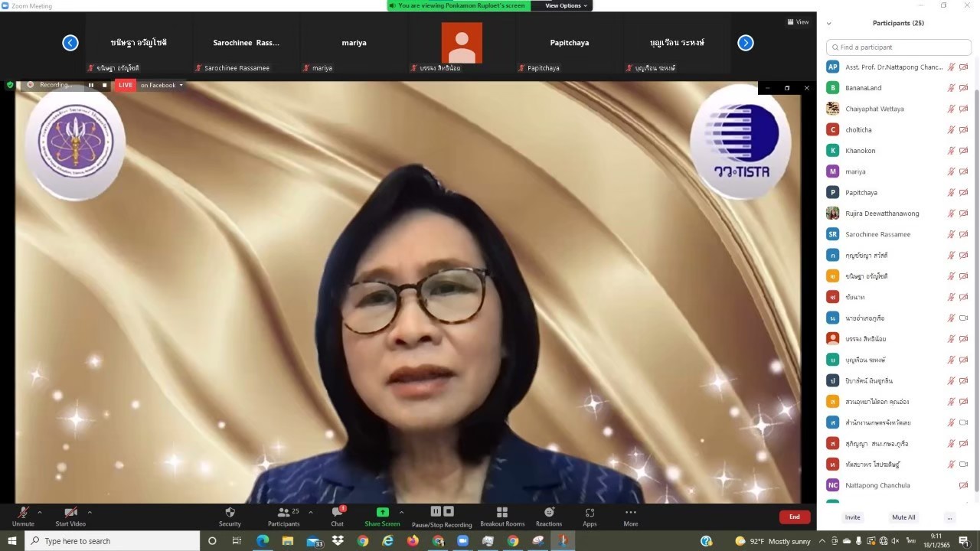The image size is (980, 551).
Task: Open the View Options dropdown
Action: pyautogui.click(x=567, y=5)
